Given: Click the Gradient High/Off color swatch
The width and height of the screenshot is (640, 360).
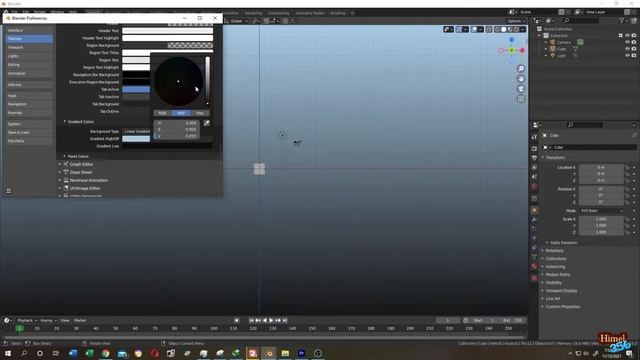Looking at the screenshot, I should tap(136, 139).
